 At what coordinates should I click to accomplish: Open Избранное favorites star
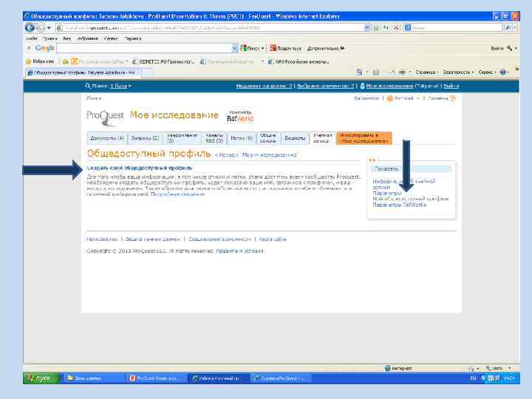[40, 61]
